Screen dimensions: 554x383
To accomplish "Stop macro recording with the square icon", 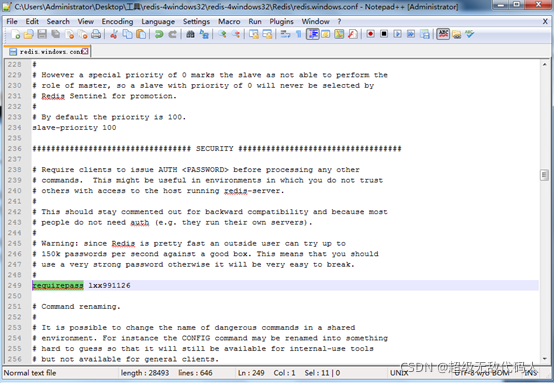I will click(x=384, y=34).
